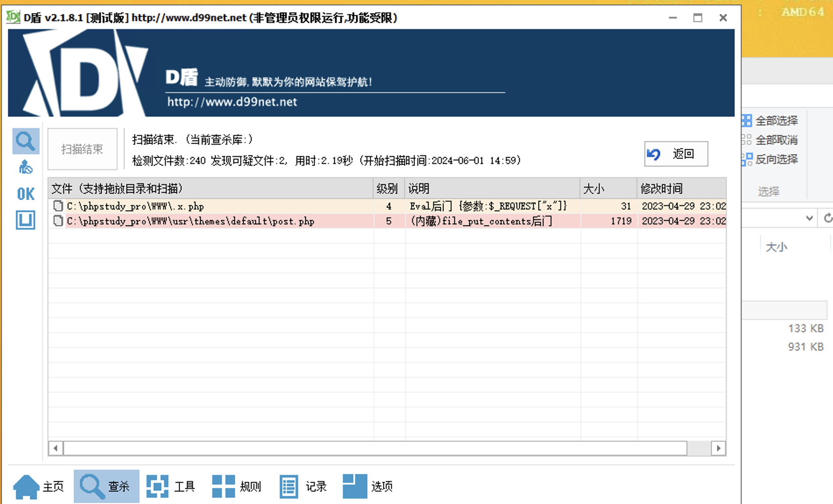Open the http://www.d99net.net banner link
Screen dimensions: 833x504
[x=232, y=102]
